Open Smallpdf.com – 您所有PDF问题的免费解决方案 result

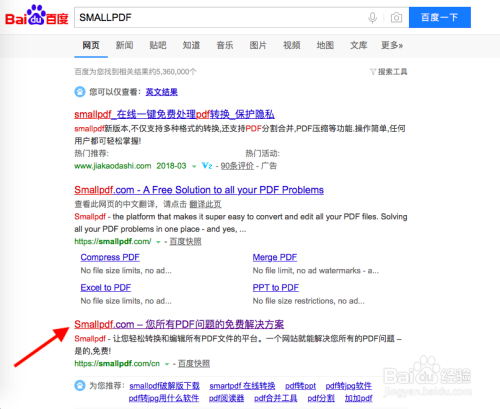click(179, 324)
